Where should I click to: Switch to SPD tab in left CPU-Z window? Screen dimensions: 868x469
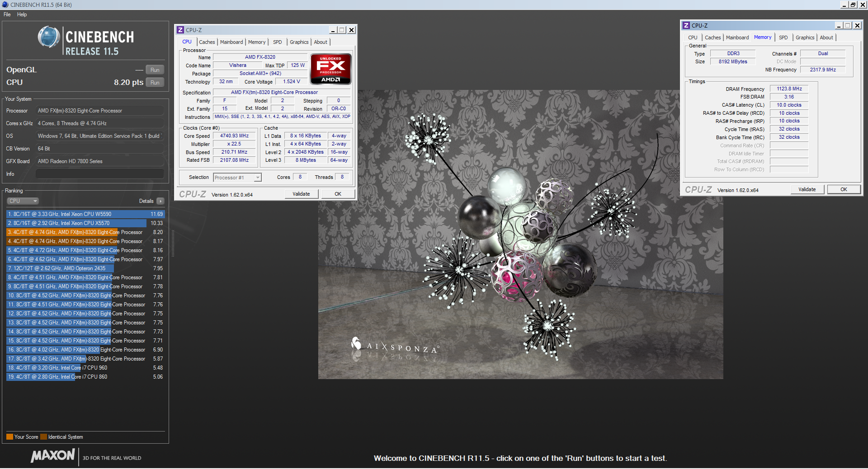(278, 42)
